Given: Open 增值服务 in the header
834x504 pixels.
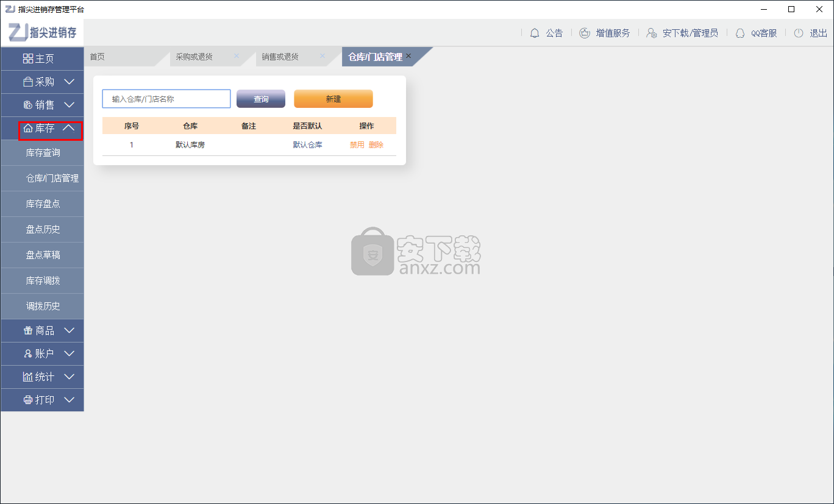Looking at the screenshot, I should click(x=613, y=33).
